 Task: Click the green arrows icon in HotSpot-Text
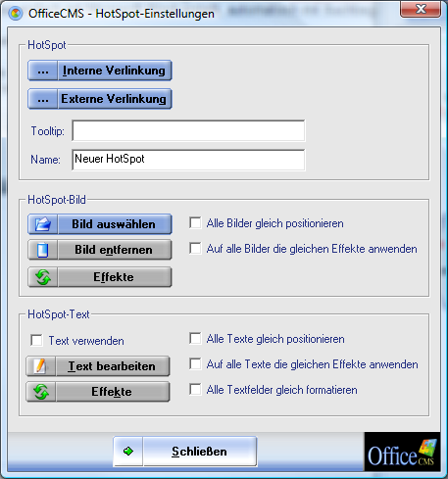pyautogui.click(x=41, y=392)
